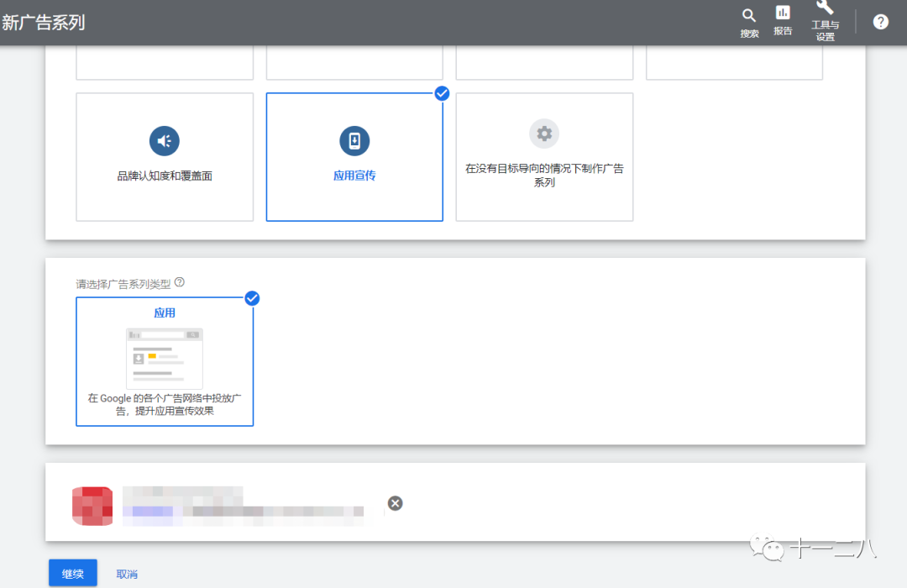Click the red app icon in the app row
Viewport: 907px width, 588px height.
[92, 506]
